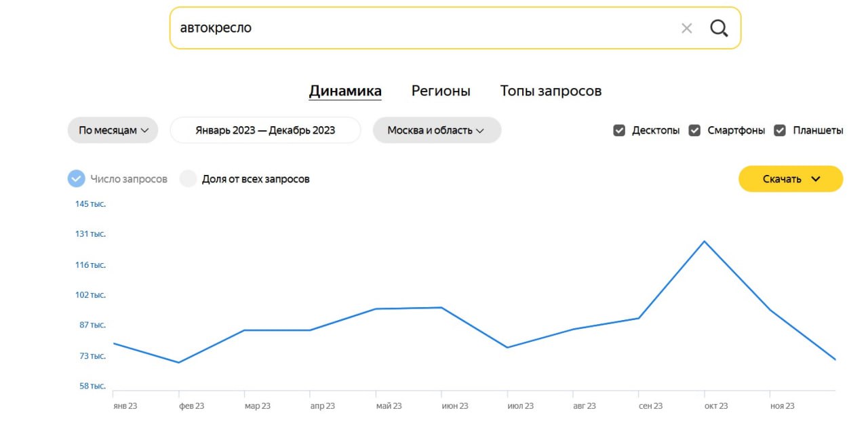Select the Число запросов radio option
Screen dimensions: 868x434
tap(77, 179)
